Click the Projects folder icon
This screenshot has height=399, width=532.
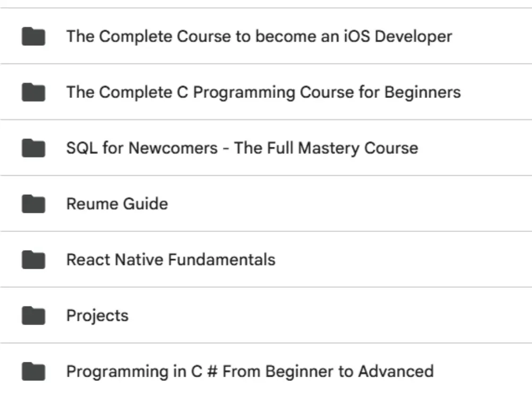[x=33, y=315]
